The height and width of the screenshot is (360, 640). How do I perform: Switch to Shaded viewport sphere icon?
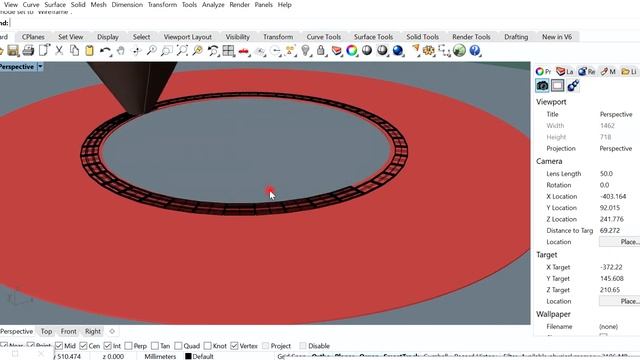pos(367,50)
